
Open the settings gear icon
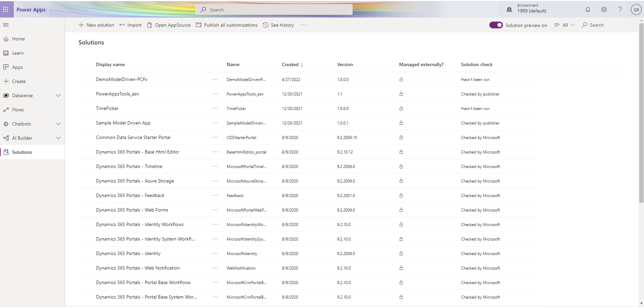pyautogui.click(x=604, y=9)
